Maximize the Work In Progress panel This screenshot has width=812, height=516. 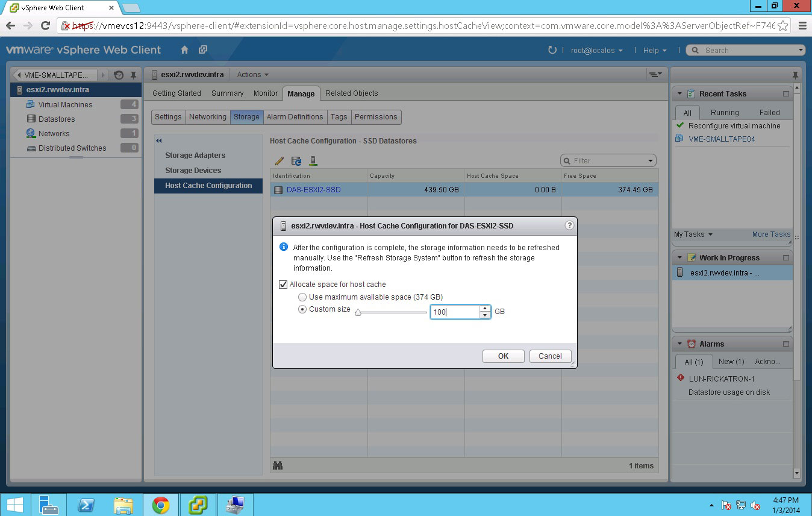pos(786,258)
